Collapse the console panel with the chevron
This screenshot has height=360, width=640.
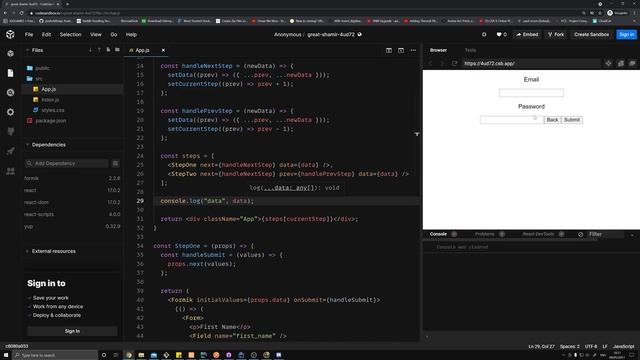632,235
